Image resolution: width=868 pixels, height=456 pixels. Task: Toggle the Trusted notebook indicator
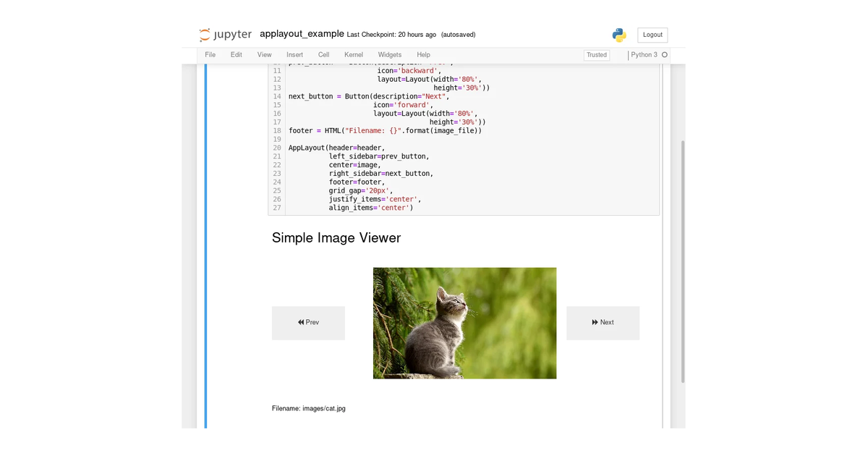click(597, 55)
